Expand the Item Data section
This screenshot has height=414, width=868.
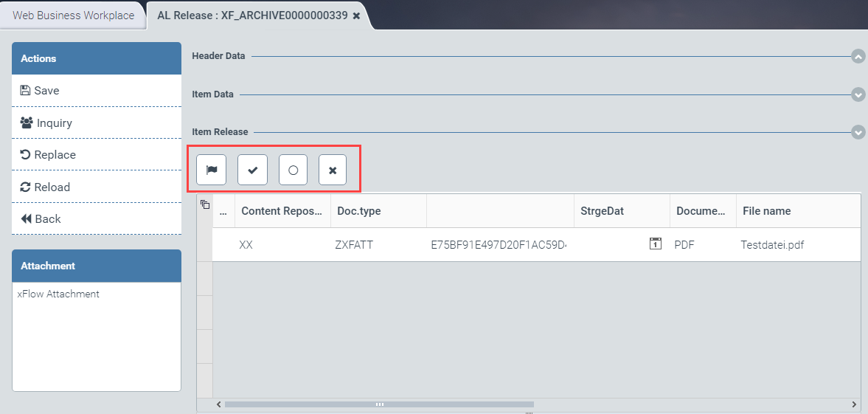pyautogui.click(x=858, y=95)
